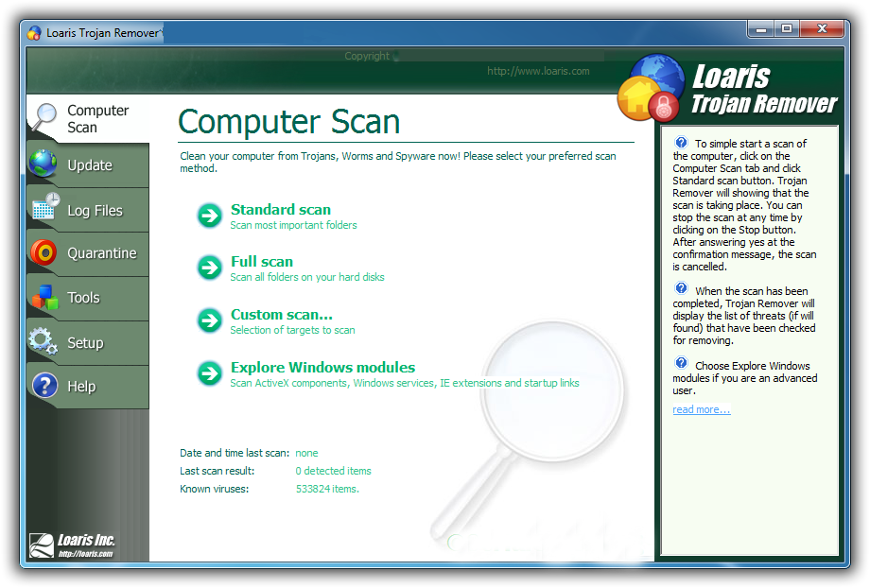Choose Custom scan... option
Screen dimensions: 870x588
pyautogui.click(x=282, y=315)
